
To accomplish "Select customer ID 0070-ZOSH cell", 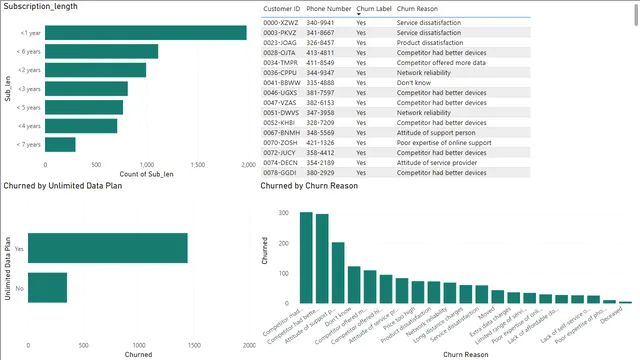I will (280, 143).
